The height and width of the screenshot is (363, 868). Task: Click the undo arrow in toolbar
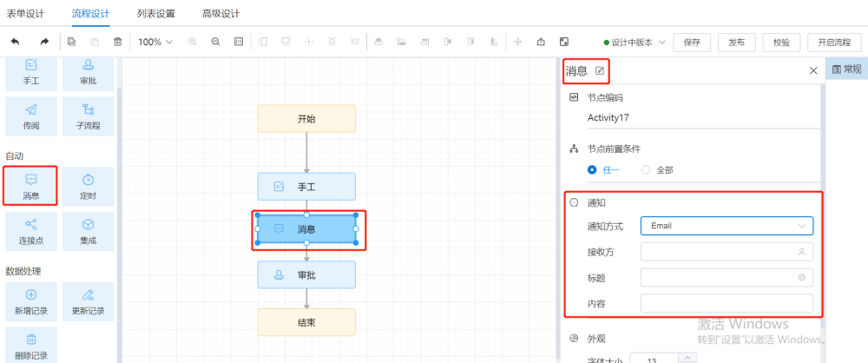click(x=15, y=42)
